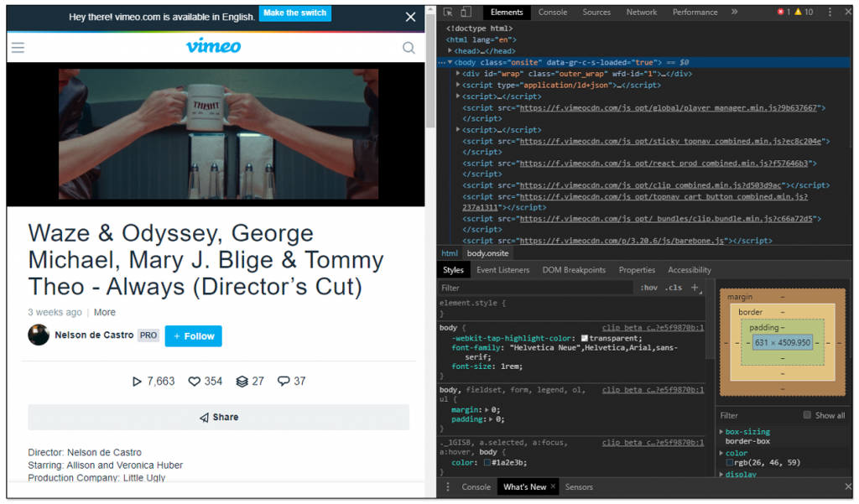Open the Console tab in top bar
Screen dimensions: 859x504
(553, 12)
